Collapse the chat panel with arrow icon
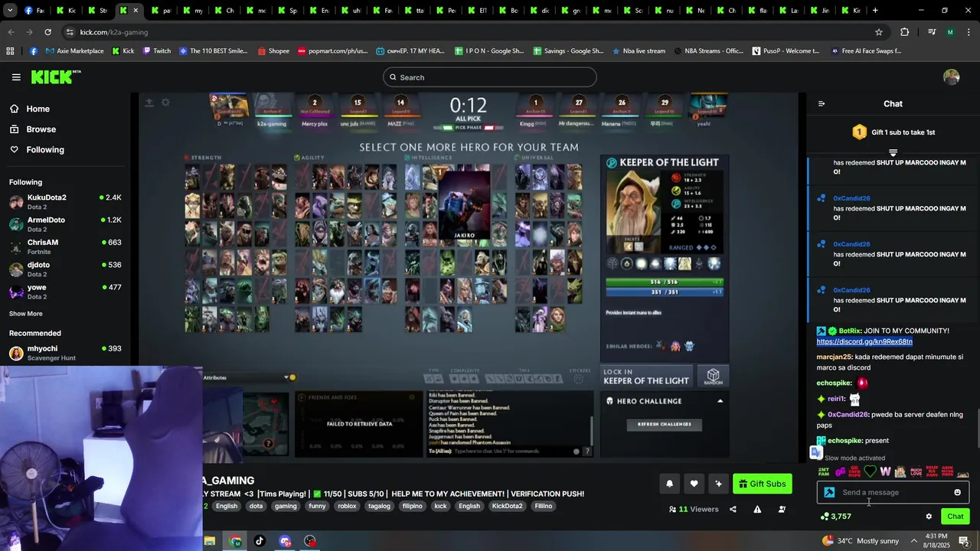 tap(822, 104)
